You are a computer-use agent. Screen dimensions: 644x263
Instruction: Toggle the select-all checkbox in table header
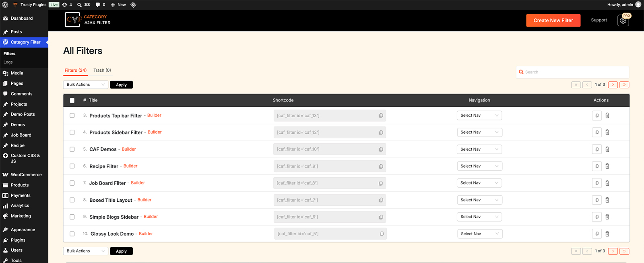72,100
